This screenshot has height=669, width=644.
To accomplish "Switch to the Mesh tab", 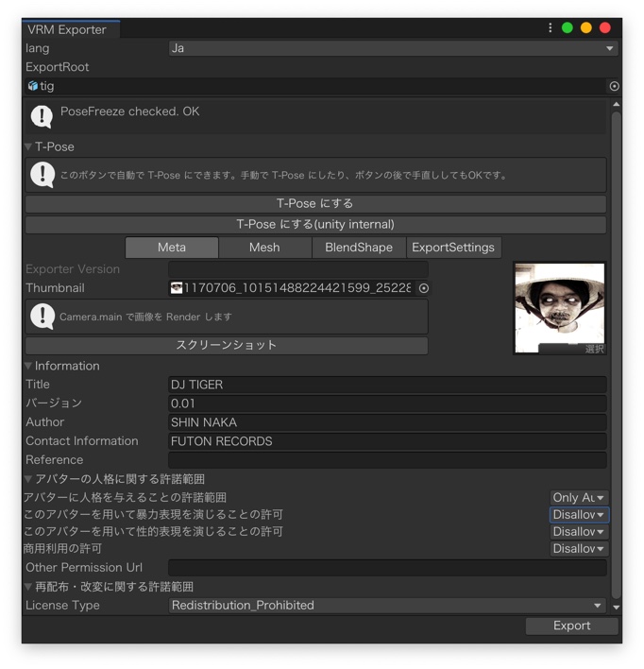I will click(264, 248).
